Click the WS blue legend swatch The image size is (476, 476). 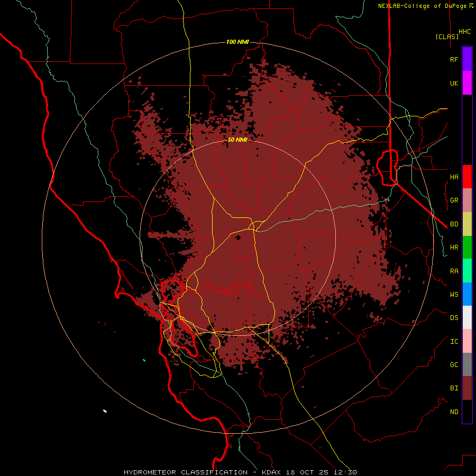coord(467,294)
